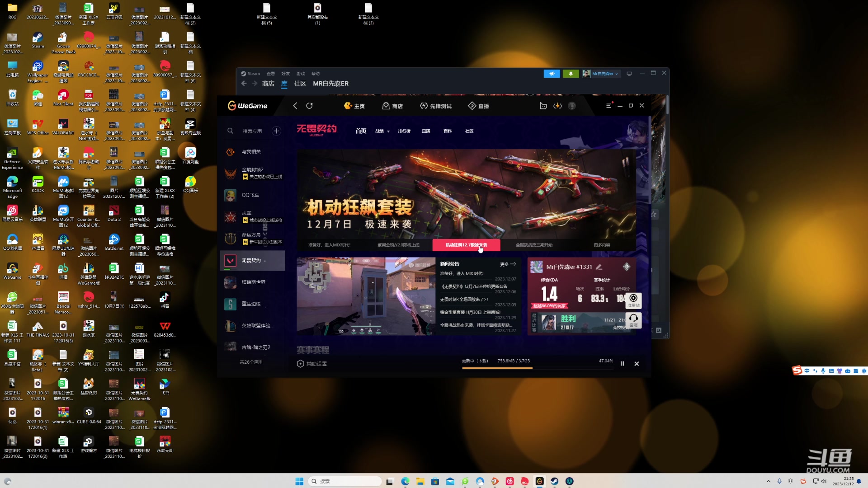Screen dimensions: 868x488
Task: Open WeGame user avatar in top bar
Action: 572,106
